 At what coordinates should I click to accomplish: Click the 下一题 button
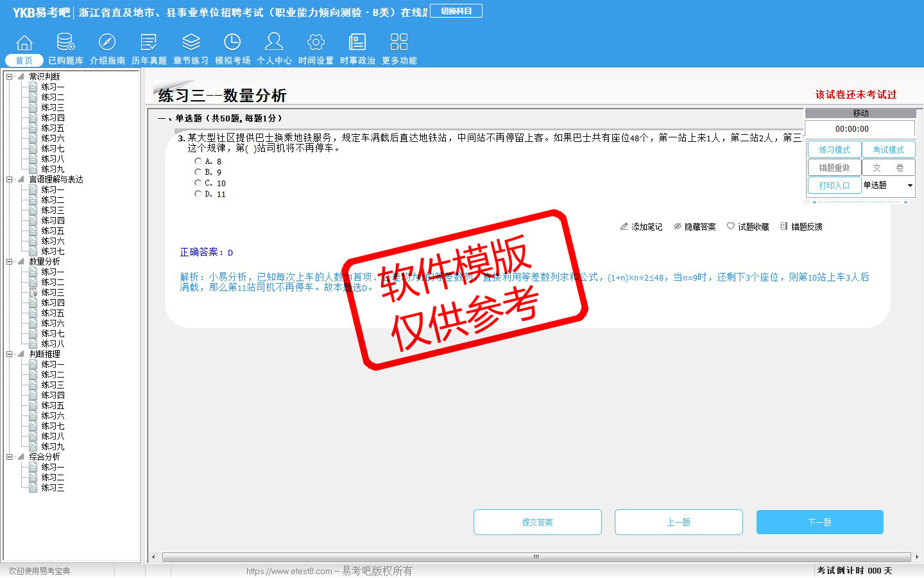pyautogui.click(x=819, y=522)
